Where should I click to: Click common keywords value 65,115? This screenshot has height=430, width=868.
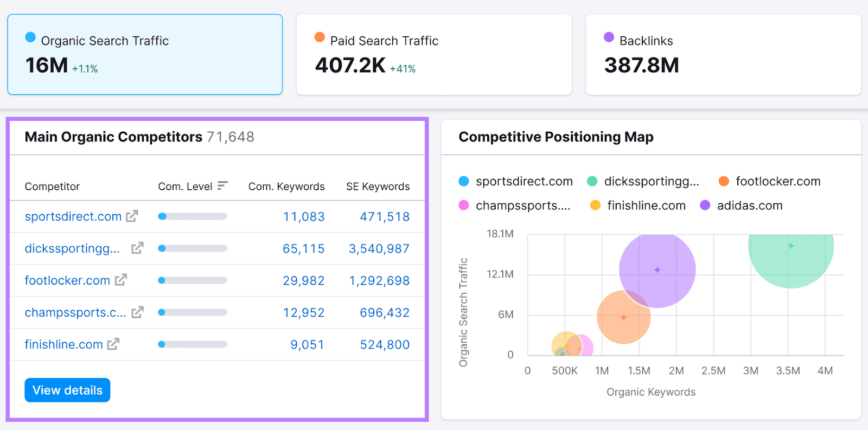point(304,248)
